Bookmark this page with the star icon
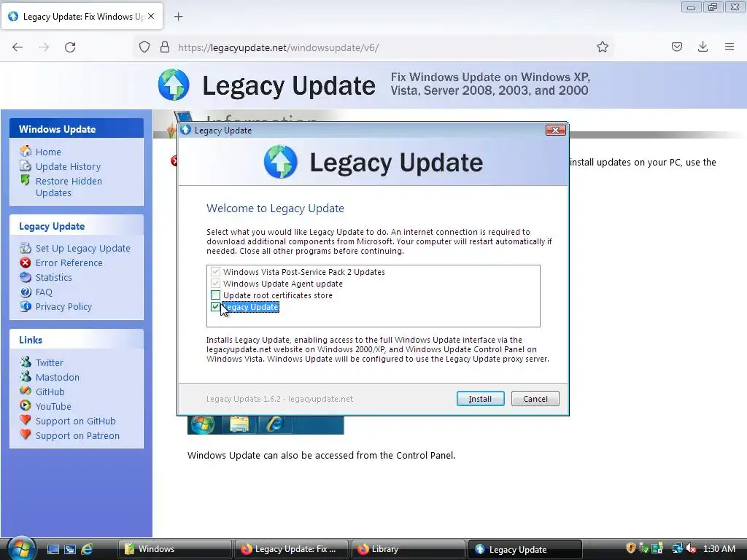 pyautogui.click(x=602, y=47)
